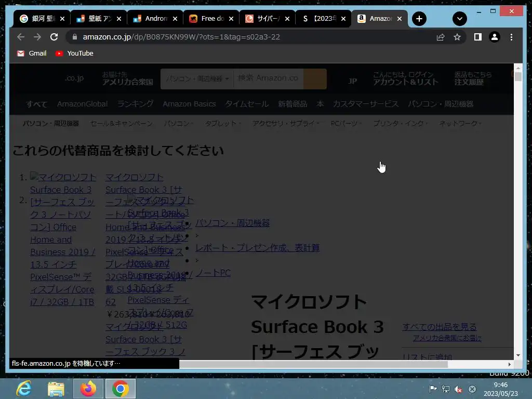Open Gmail bookmark
The width and height of the screenshot is (532, 399).
32,54
